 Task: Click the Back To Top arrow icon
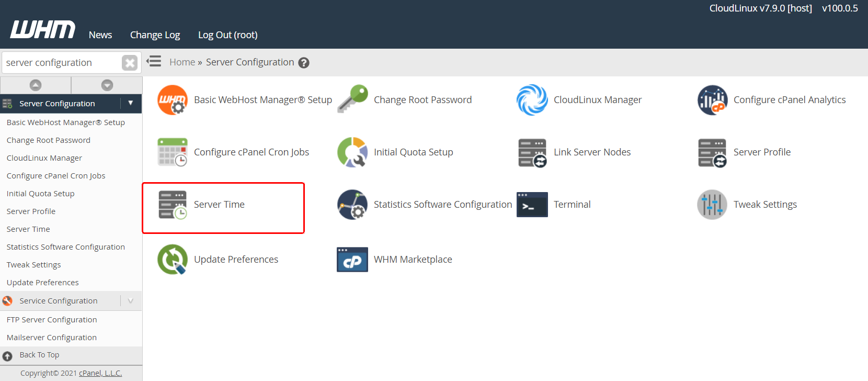click(x=7, y=356)
